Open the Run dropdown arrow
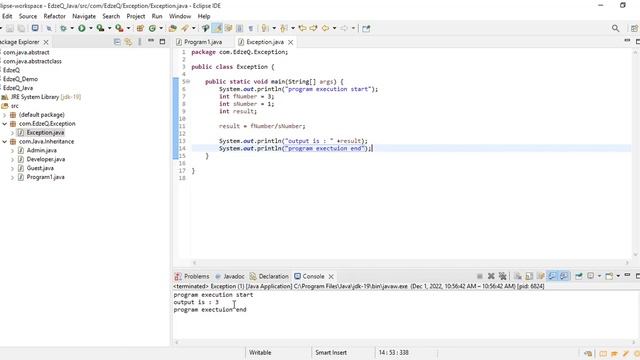The width and height of the screenshot is (640, 360). coord(91,28)
